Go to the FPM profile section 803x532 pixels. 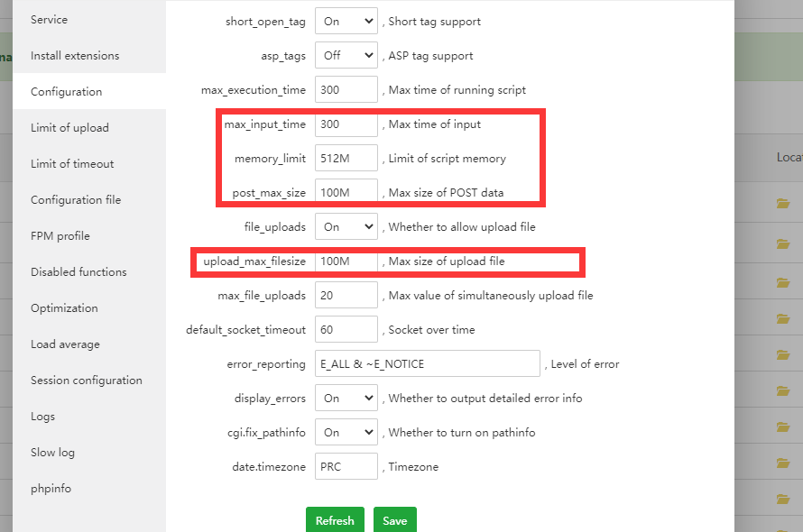coord(60,236)
